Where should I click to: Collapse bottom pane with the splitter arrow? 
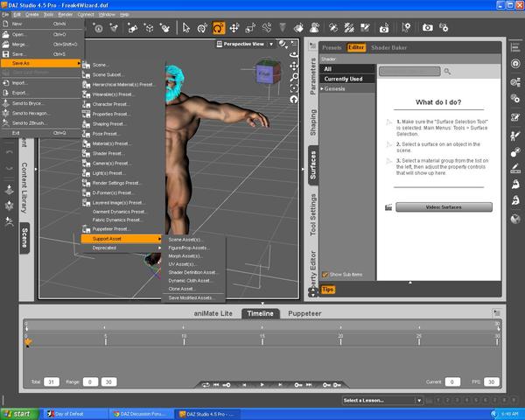tap(262, 303)
